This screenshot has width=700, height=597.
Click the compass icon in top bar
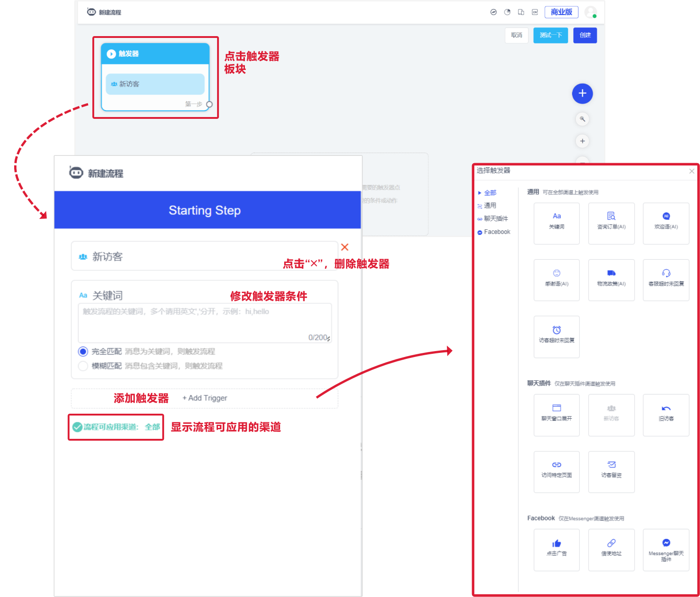493,12
